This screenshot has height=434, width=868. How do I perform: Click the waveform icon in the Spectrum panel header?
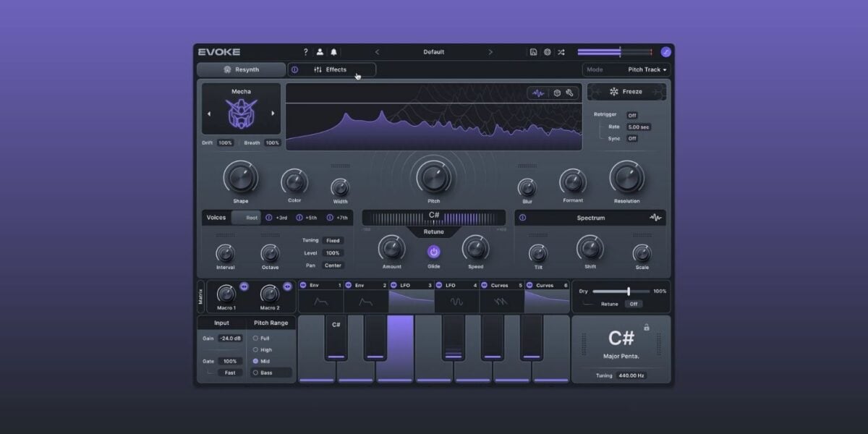click(655, 217)
